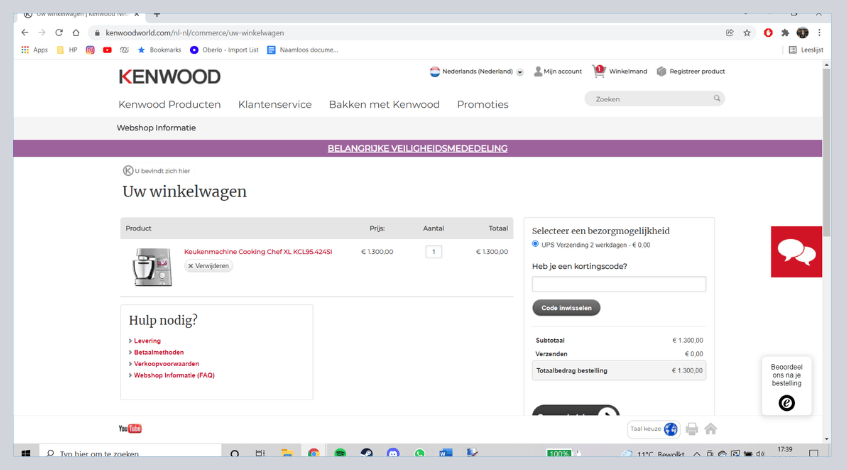Click the Verwijderen remove button
This screenshot has width=847, height=470.
[209, 266]
